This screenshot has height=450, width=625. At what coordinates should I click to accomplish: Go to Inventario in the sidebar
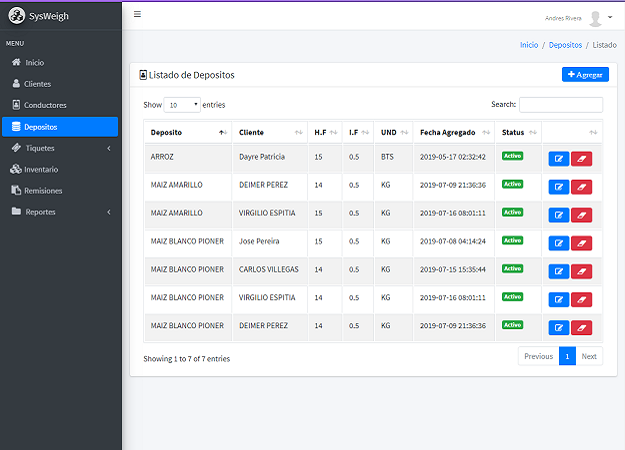[40, 169]
